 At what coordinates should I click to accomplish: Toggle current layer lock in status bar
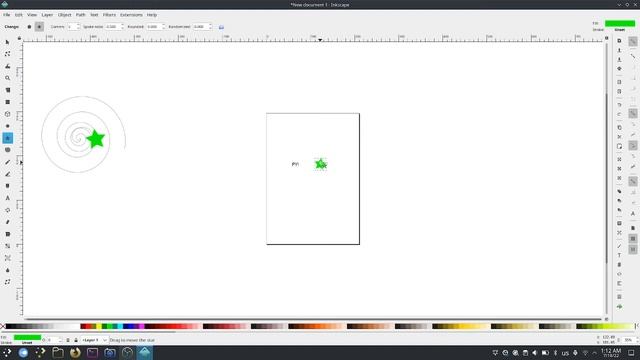pyautogui.click(x=76, y=340)
